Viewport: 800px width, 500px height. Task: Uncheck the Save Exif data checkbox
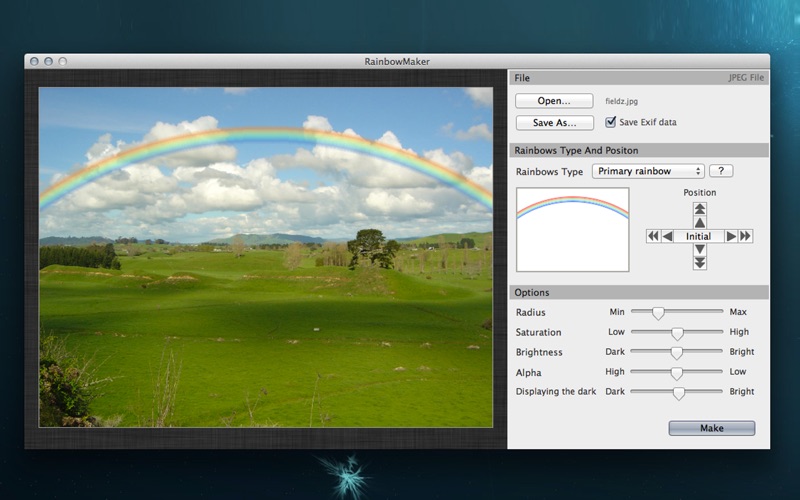click(611, 122)
